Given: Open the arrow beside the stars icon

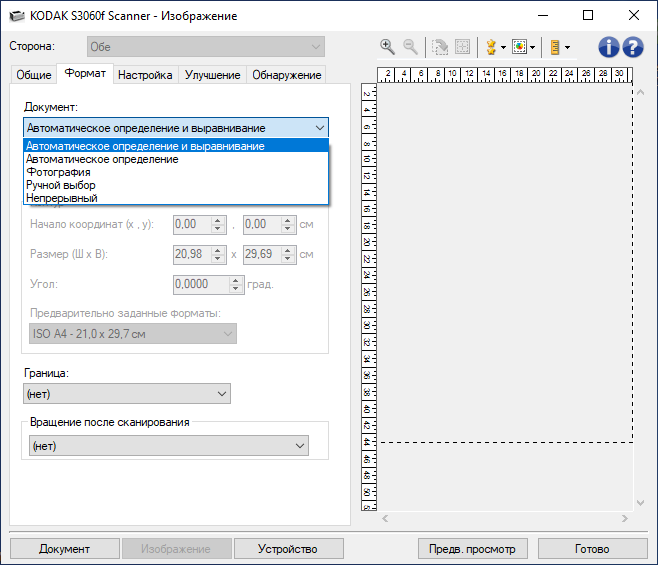Looking at the screenshot, I should click(x=503, y=47).
